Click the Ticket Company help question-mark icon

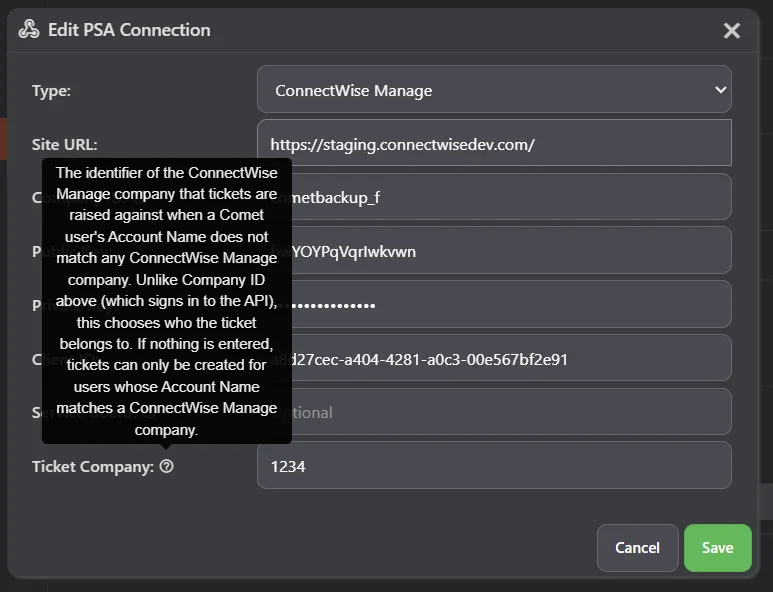pos(167,466)
